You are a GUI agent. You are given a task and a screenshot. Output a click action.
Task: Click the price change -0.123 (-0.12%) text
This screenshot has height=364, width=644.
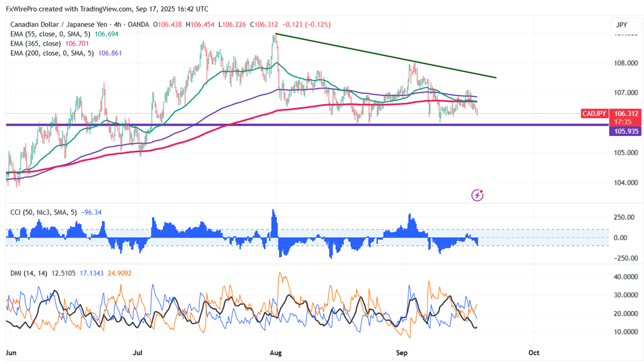pos(306,24)
